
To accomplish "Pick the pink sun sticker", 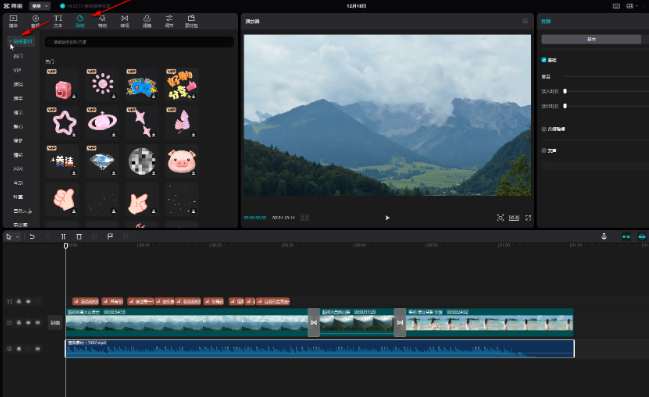I will pyautogui.click(x=102, y=84).
